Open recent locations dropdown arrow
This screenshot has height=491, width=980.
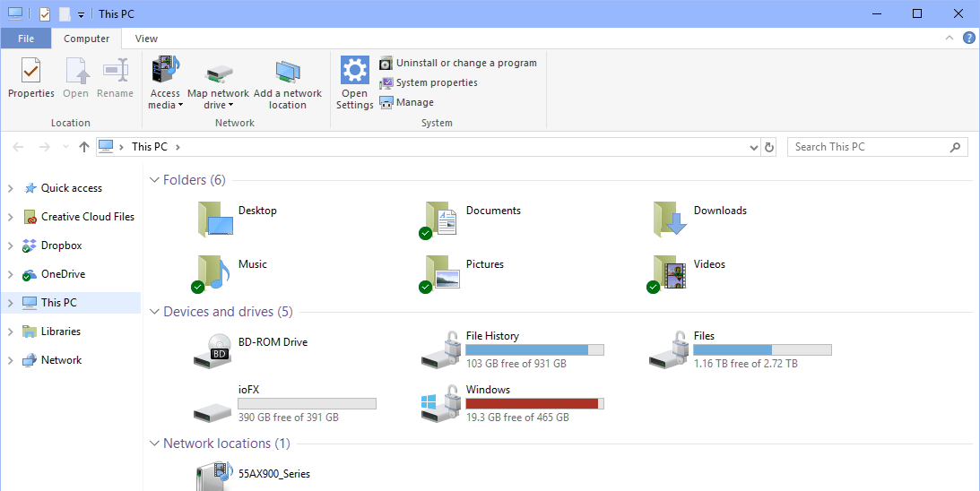point(65,148)
